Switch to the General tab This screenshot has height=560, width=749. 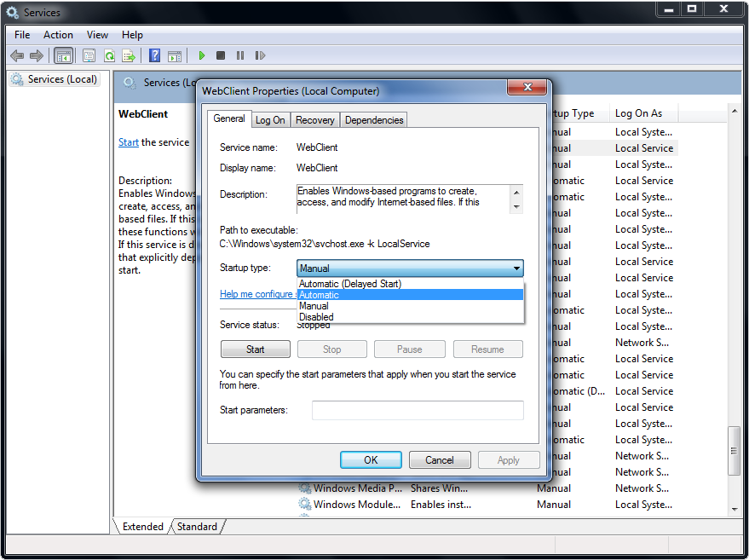click(229, 118)
